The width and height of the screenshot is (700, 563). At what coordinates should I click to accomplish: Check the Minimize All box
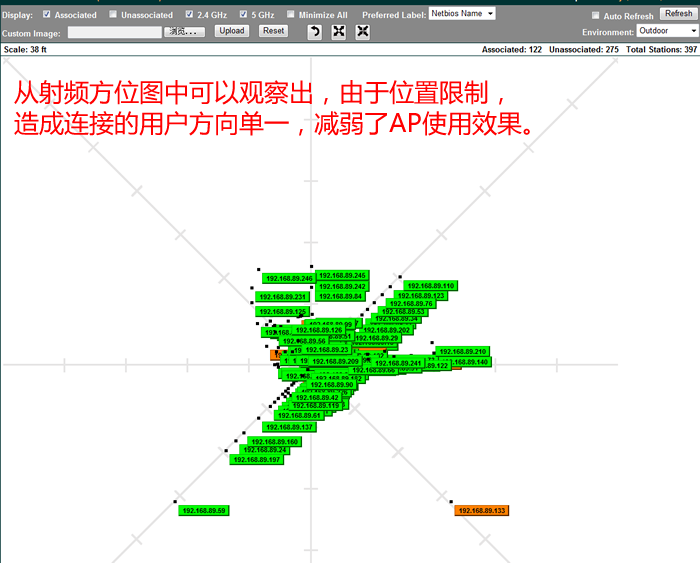click(x=291, y=14)
